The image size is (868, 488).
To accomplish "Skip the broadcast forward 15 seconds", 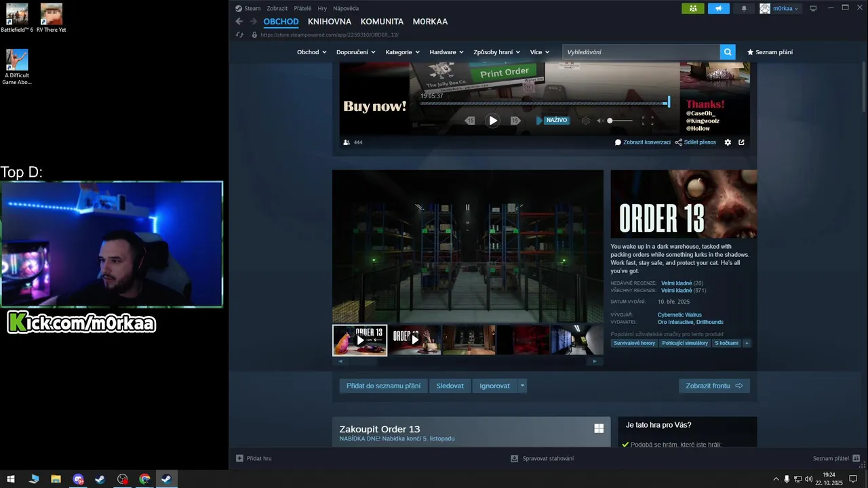I will point(515,121).
